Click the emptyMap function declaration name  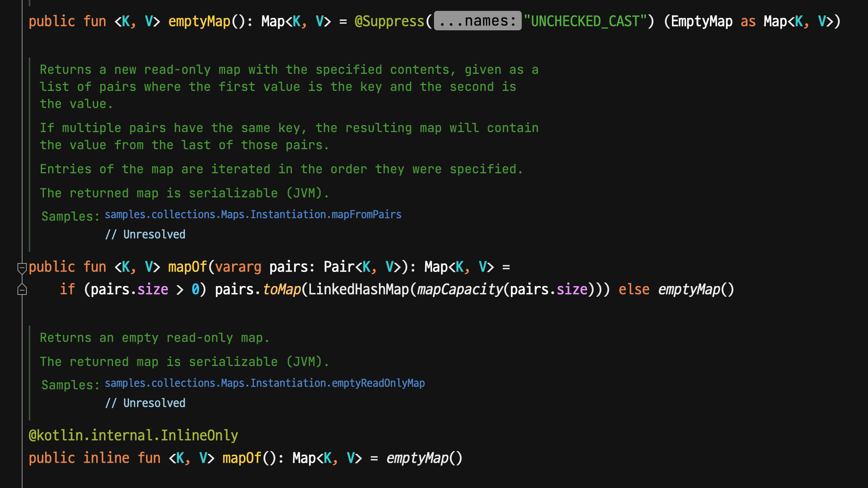click(199, 21)
